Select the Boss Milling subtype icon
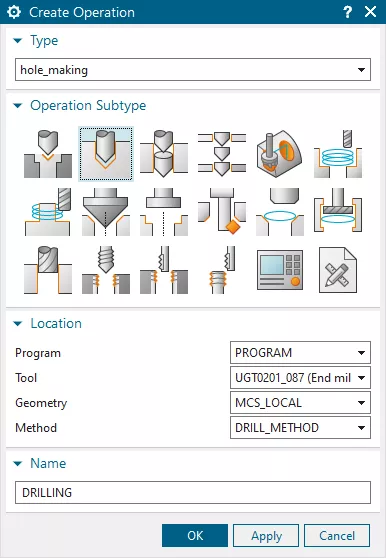This screenshot has width=386, height=558. (x=48, y=212)
